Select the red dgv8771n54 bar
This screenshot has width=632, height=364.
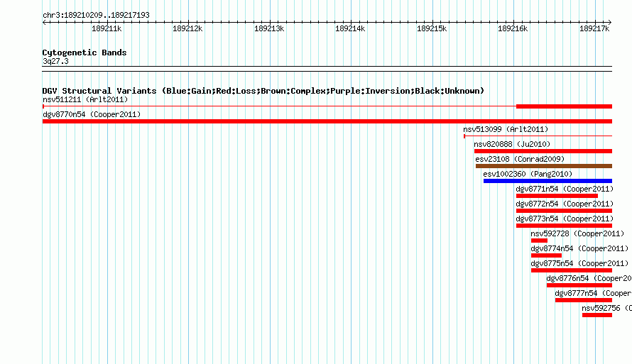557,196
